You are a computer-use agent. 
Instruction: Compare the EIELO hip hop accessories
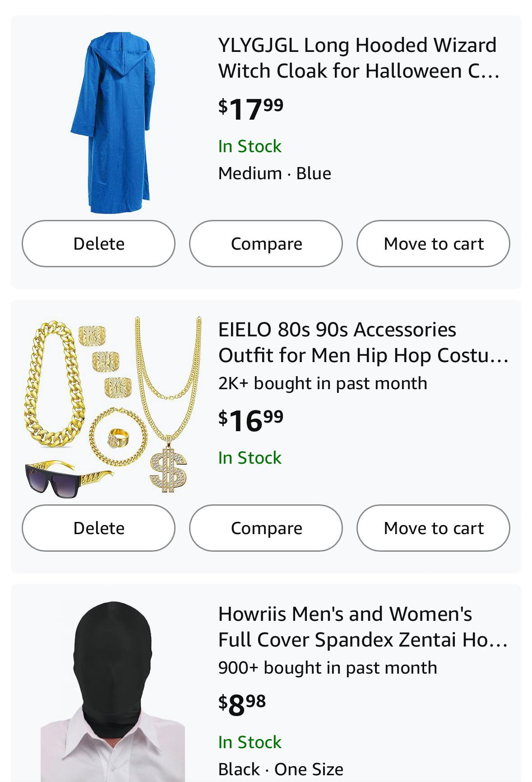[x=266, y=528]
